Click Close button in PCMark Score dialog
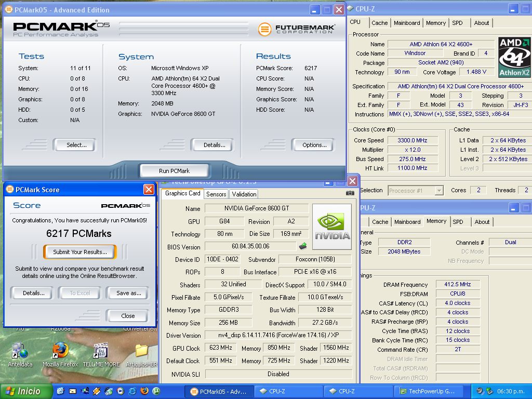This screenshot has width=532, height=399. tap(127, 315)
